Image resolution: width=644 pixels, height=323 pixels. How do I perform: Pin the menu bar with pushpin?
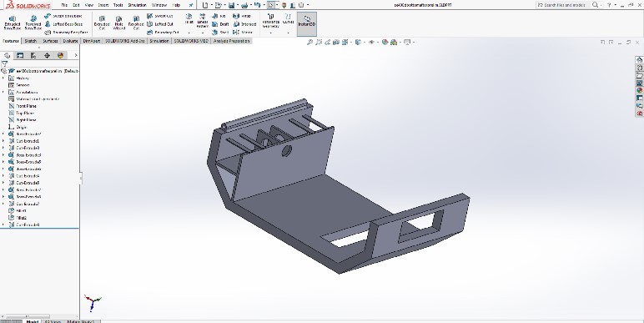191,5
